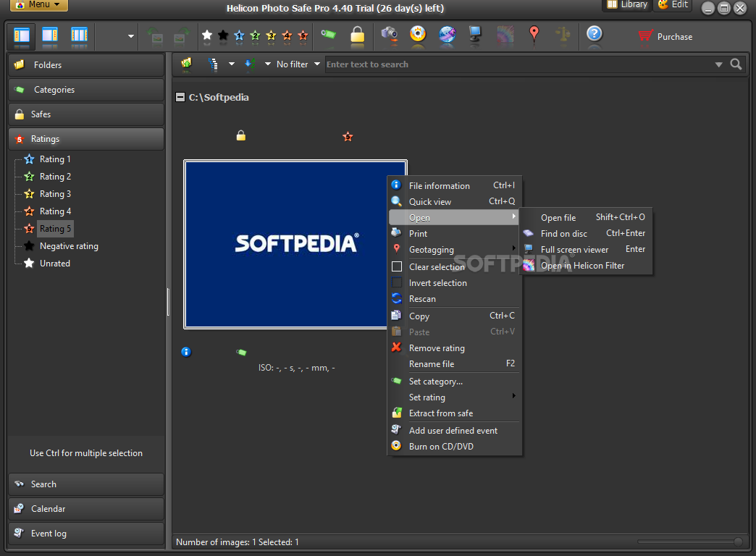Click the Purchase button
The width and height of the screenshot is (756, 556).
click(x=665, y=37)
